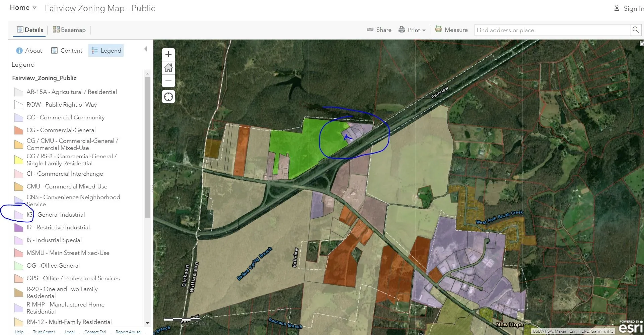644x335 pixels.
Task: Switch to the About tab
Action: [29, 51]
